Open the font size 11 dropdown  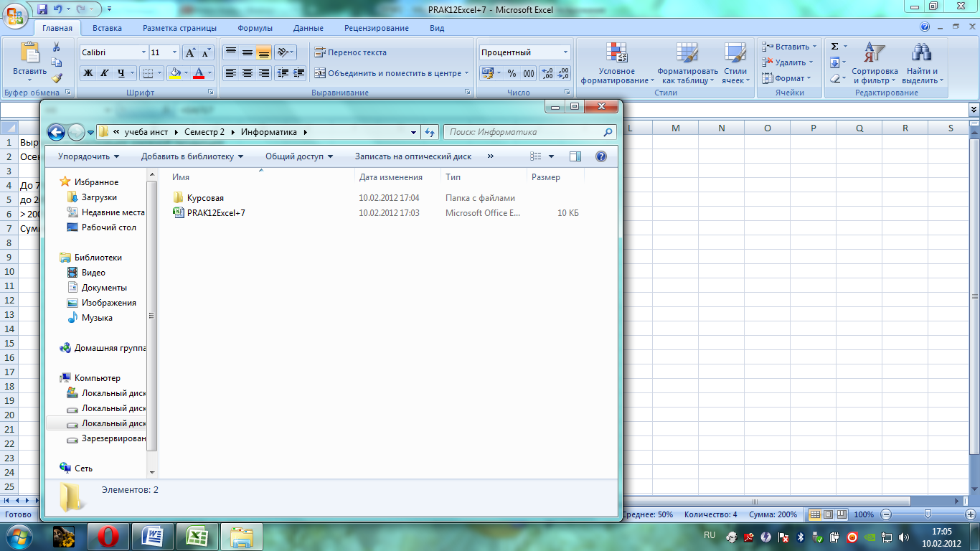(x=174, y=52)
